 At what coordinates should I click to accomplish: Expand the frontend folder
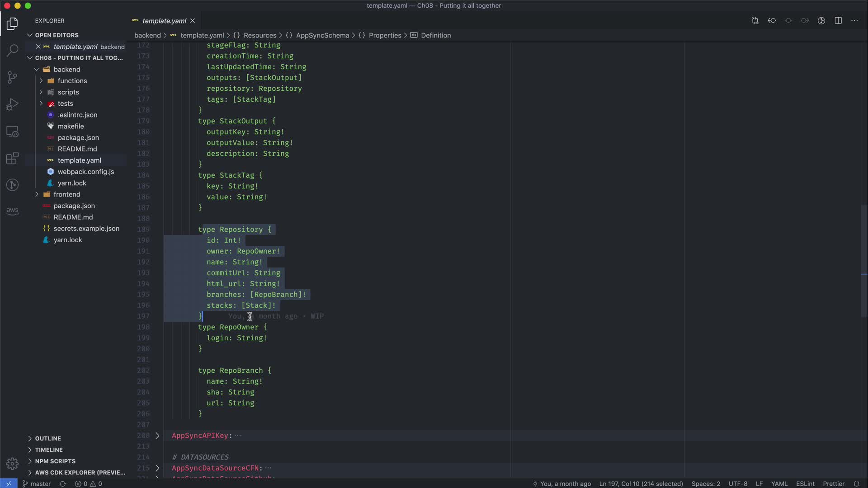pyautogui.click(x=67, y=194)
